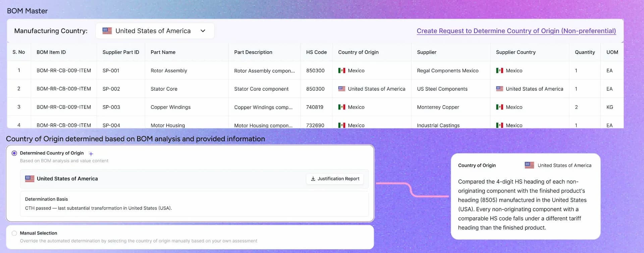This screenshot has height=253, width=644.
Task: Click the Supplier Country column header
Action: (516, 52)
